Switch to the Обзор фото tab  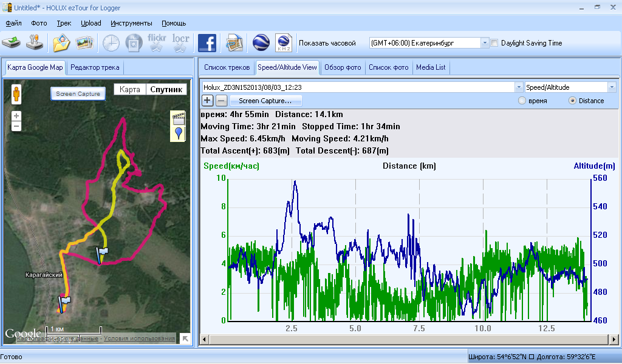(x=343, y=67)
